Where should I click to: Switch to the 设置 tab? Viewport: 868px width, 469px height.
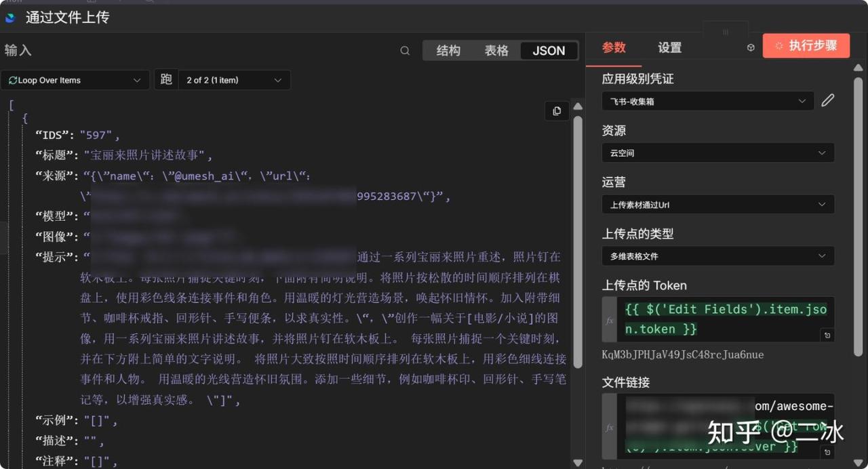pyautogui.click(x=669, y=47)
